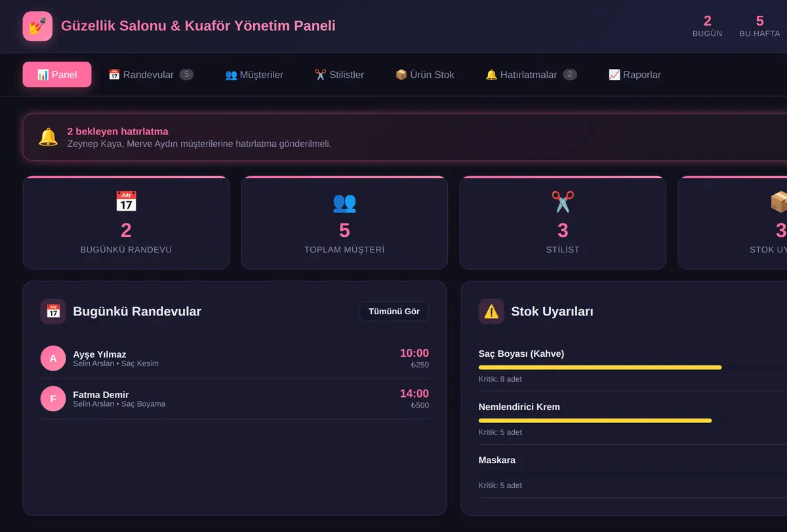Click the Tümünü Gör button
This screenshot has height=532, width=787.
point(394,312)
